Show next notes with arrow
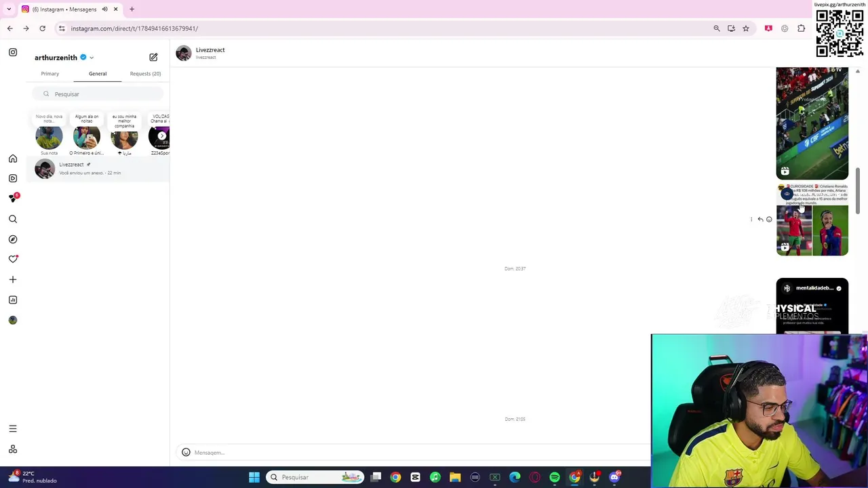868x488 pixels. 161,136
